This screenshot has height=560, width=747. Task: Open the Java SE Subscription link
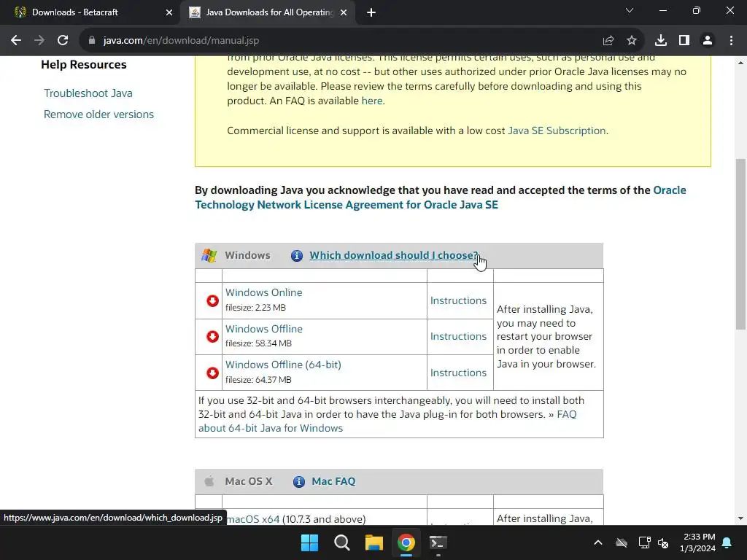pyautogui.click(x=557, y=131)
